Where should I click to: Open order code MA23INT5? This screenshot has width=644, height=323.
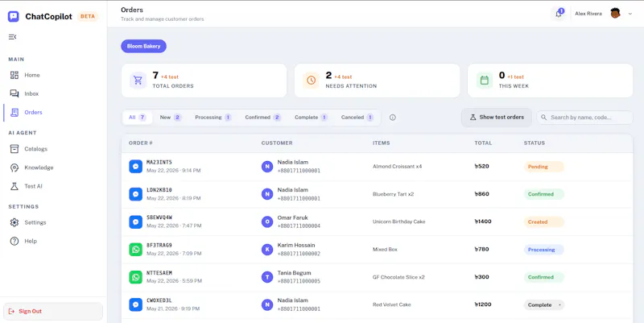point(159,163)
